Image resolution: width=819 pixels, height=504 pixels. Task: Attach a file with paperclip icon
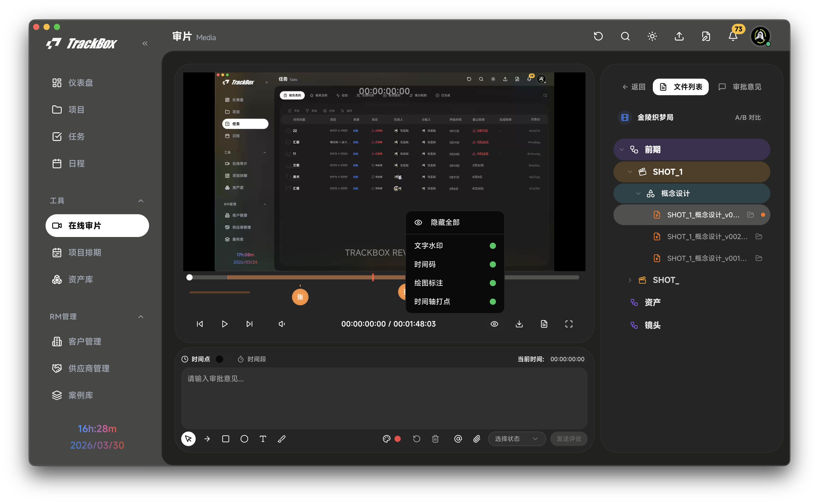[x=477, y=439]
